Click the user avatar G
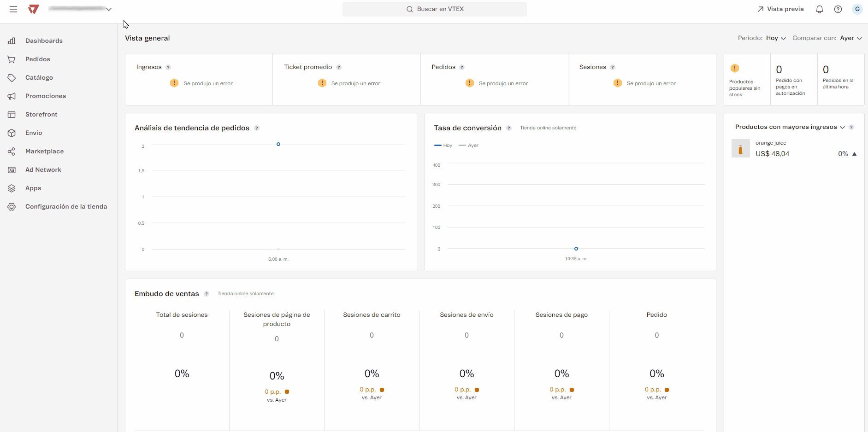 pyautogui.click(x=857, y=9)
